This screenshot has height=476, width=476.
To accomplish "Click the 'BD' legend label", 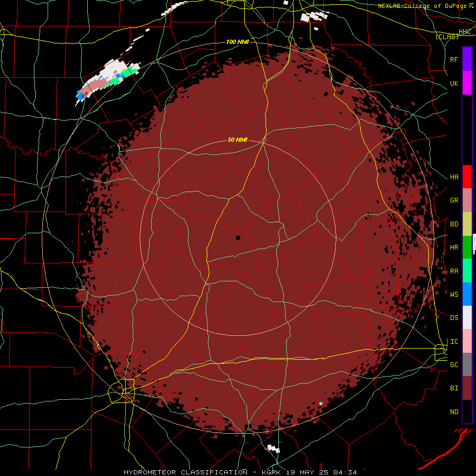I will coord(454,224).
